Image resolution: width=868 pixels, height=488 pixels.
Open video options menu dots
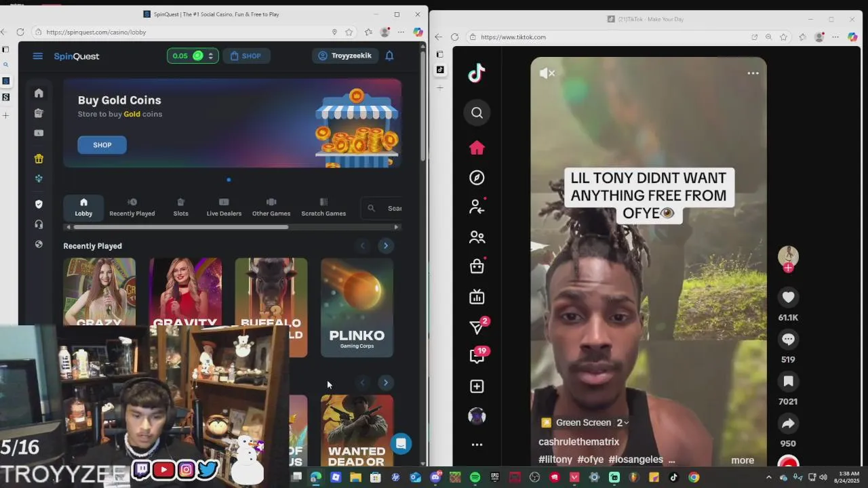click(753, 73)
